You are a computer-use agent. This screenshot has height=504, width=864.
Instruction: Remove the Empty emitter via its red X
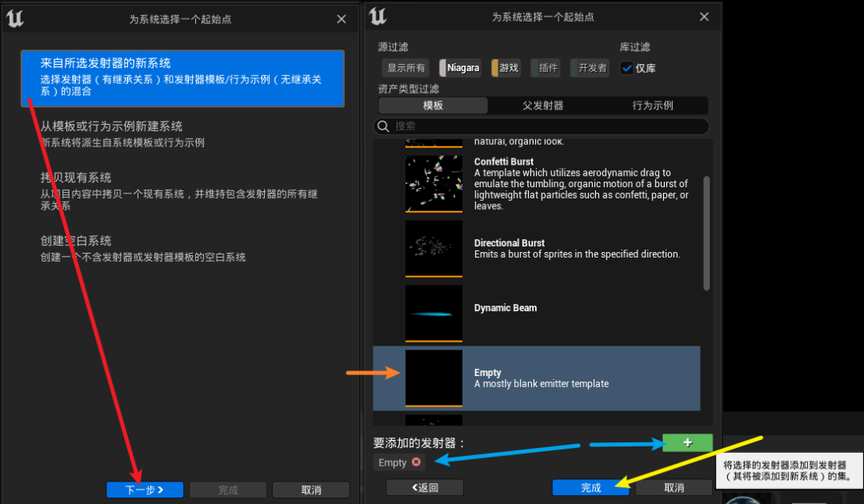(414, 462)
